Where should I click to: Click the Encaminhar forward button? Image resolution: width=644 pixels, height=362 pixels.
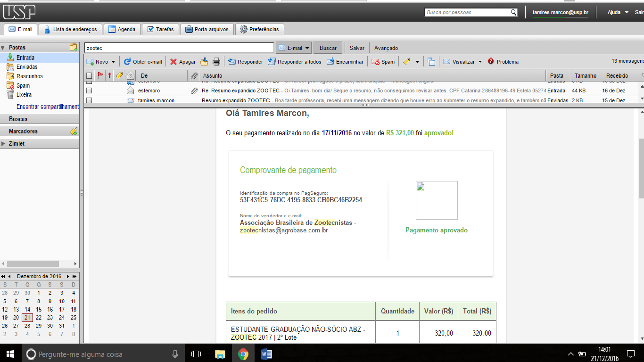(x=345, y=62)
